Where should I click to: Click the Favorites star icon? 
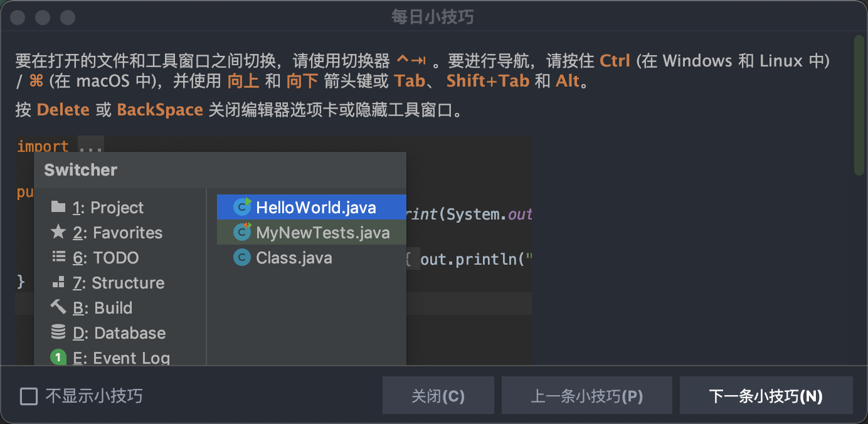[58, 232]
